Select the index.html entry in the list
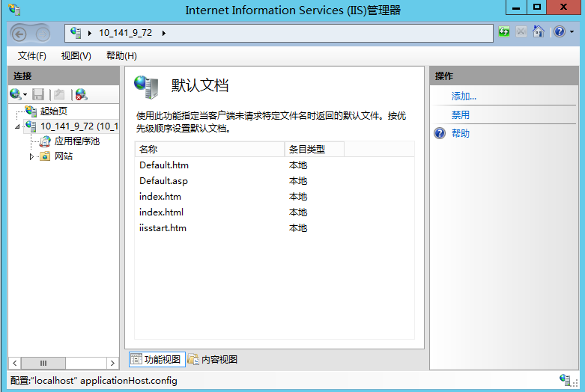This screenshot has height=392, width=585. 161,212
